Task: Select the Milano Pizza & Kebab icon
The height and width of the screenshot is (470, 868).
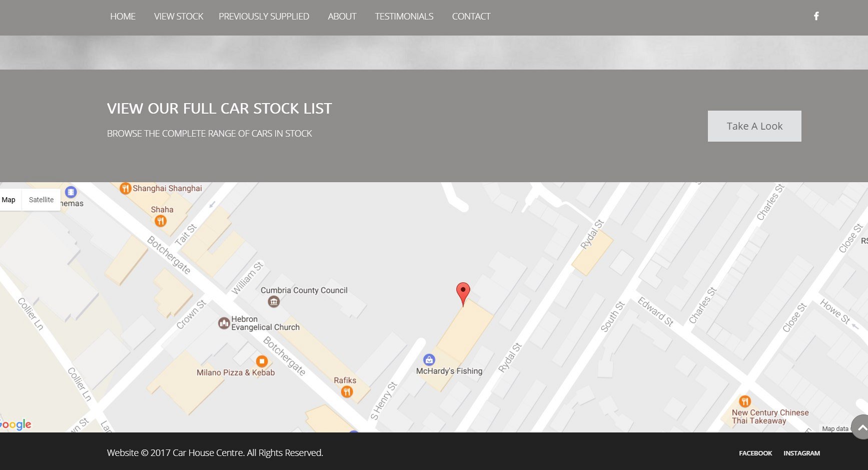Action: 262,361
